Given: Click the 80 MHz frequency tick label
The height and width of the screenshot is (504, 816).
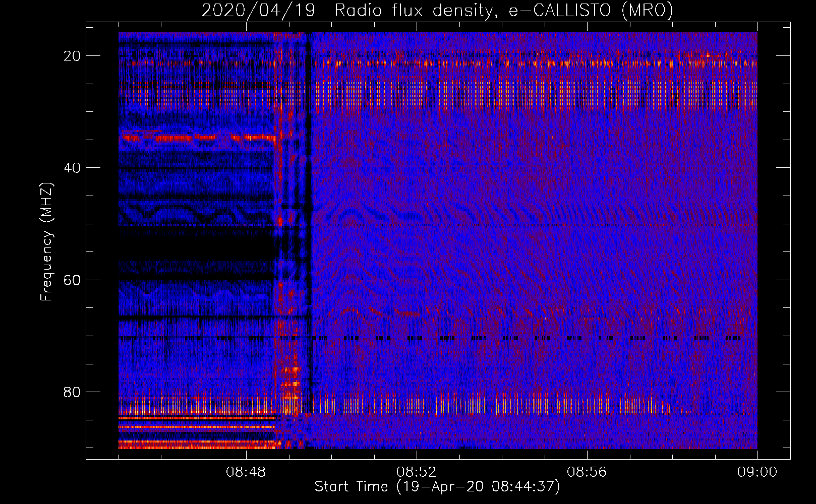Looking at the screenshot, I should click(72, 392).
